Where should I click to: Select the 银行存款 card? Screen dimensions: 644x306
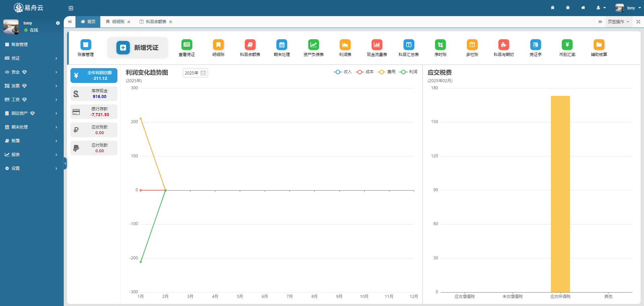pyautogui.click(x=94, y=112)
